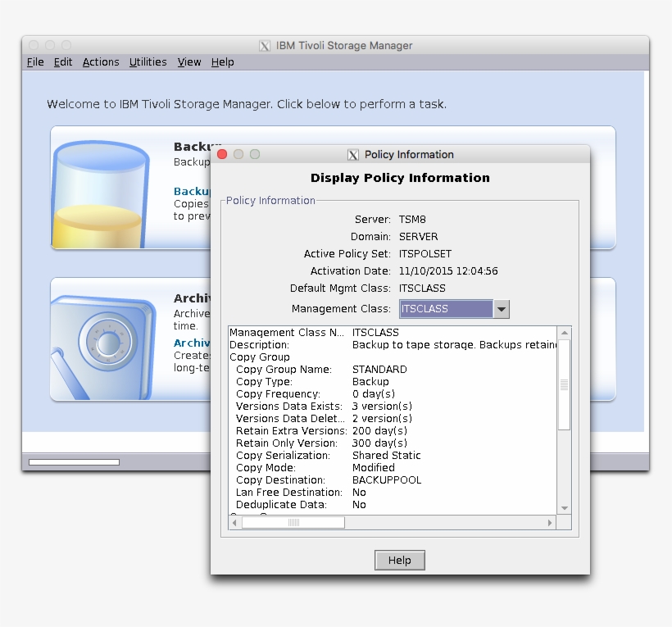This screenshot has height=627, width=672.
Task: Follow the blue Backup hyperlink
Action: 192,191
